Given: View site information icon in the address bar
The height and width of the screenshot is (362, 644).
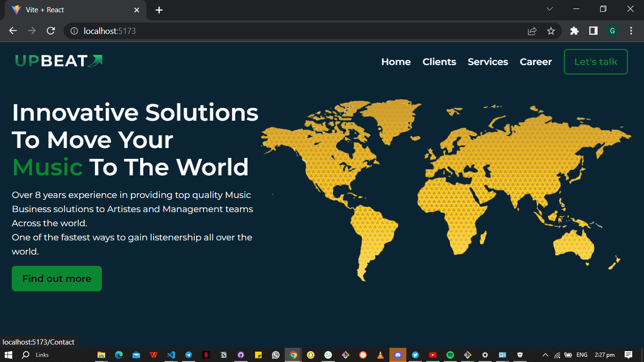Looking at the screenshot, I should click(x=74, y=31).
